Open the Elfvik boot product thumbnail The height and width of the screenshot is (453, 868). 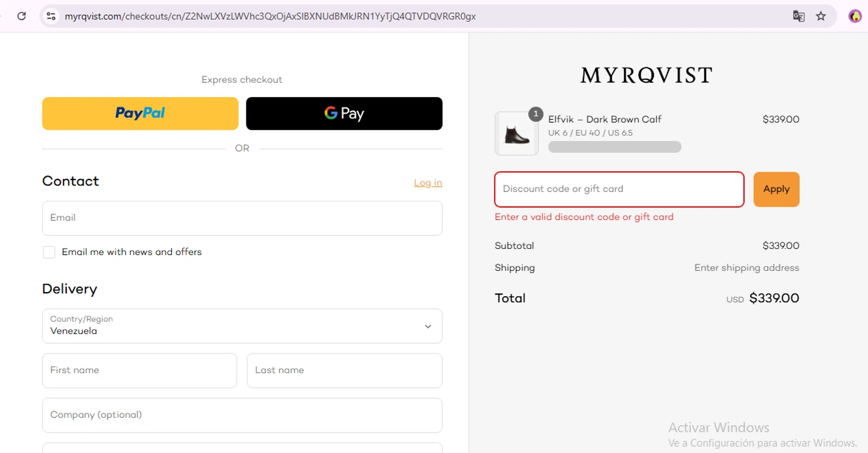[517, 134]
